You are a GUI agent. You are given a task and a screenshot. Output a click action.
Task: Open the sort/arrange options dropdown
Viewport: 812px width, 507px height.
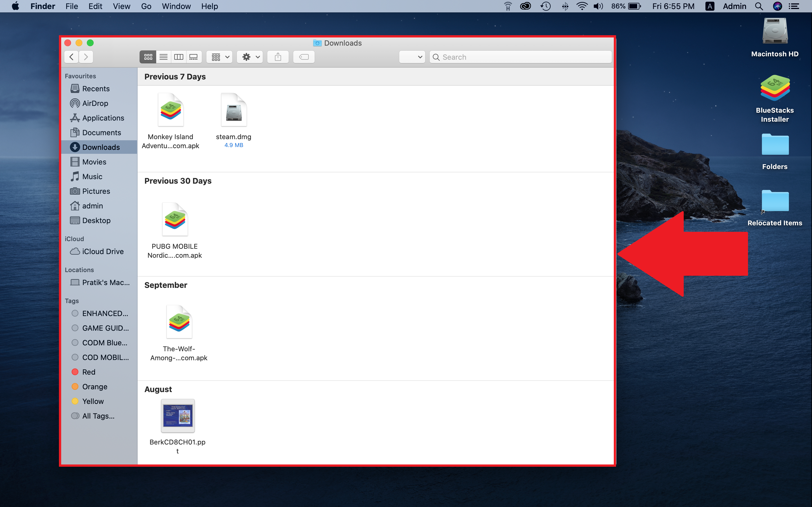(x=220, y=57)
